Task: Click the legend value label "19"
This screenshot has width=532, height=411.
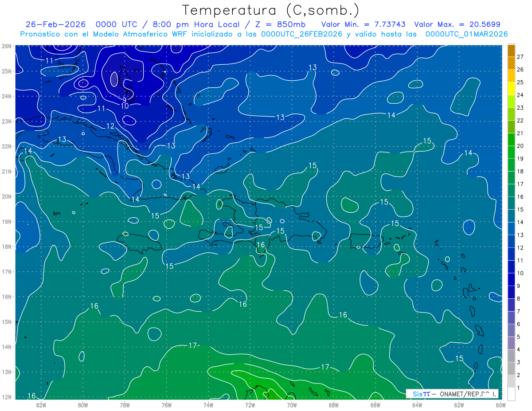Action: [x=520, y=159]
